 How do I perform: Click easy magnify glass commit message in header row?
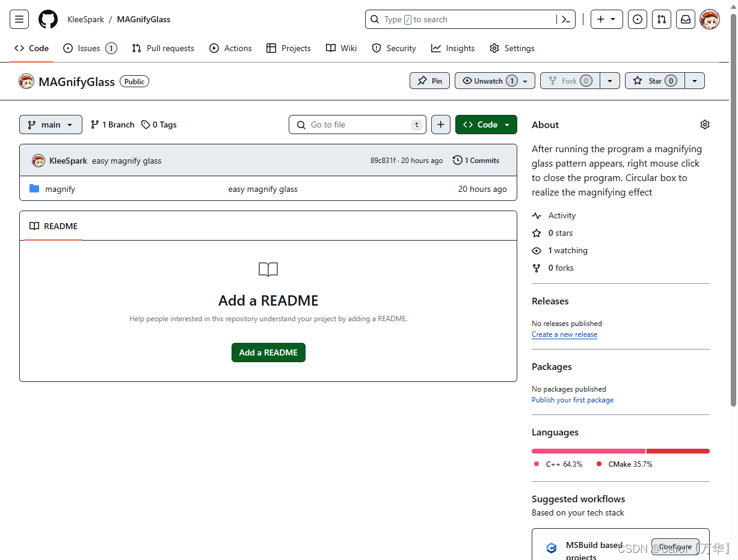point(127,161)
